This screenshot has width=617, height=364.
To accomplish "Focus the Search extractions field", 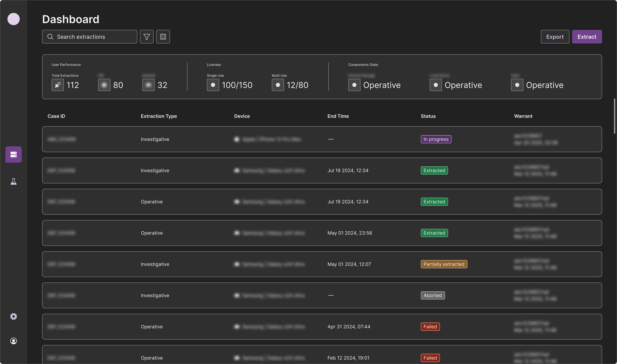I will 90,37.
